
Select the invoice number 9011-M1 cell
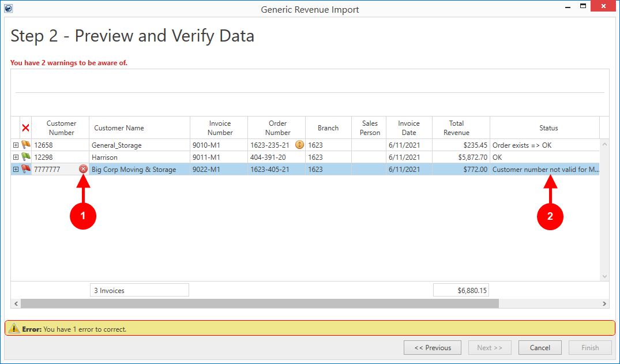[x=219, y=157]
